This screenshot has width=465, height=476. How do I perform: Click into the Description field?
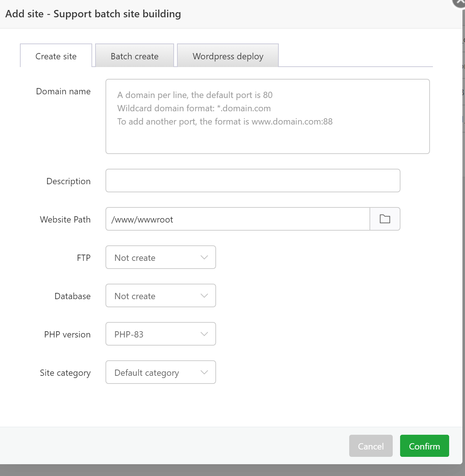(x=253, y=181)
